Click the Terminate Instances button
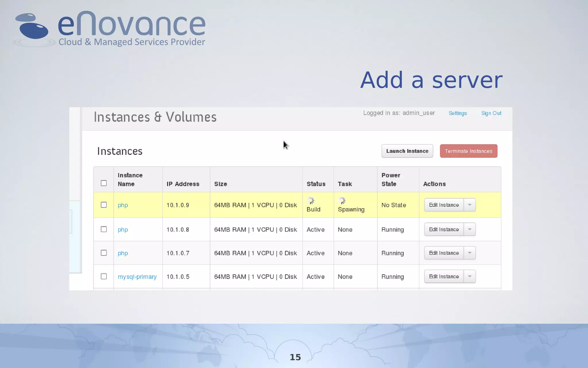The width and height of the screenshot is (588, 368). [x=468, y=151]
